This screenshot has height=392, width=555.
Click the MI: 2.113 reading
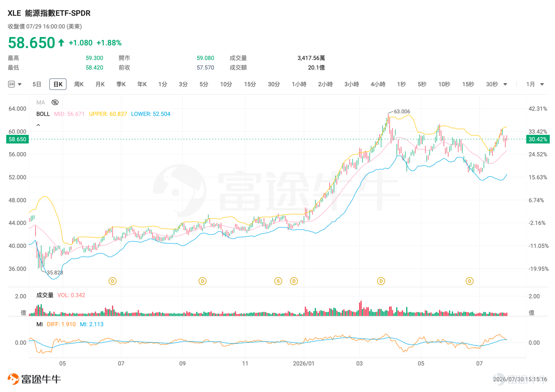coord(92,324)
